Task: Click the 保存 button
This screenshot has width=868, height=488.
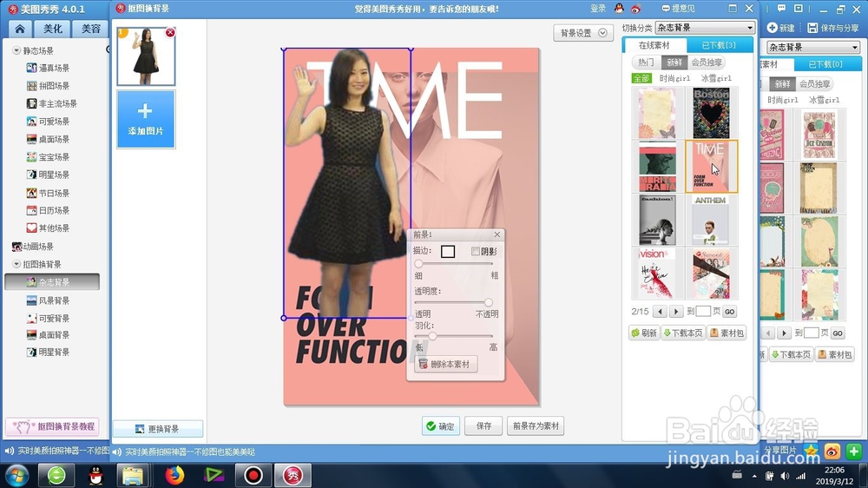Action: pos(483,426)
